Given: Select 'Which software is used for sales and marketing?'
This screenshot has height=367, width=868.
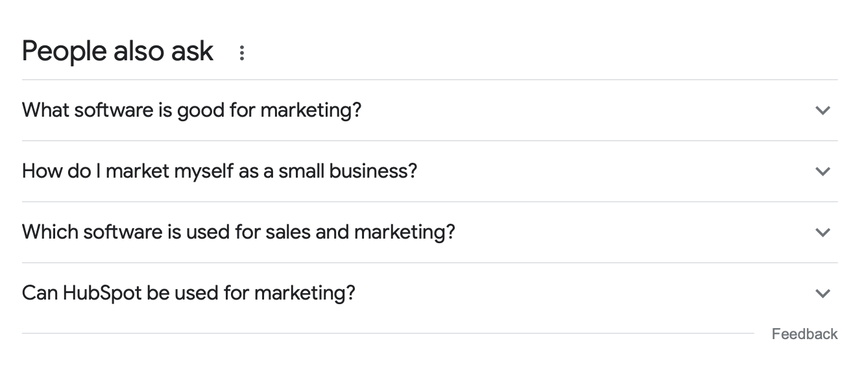Looking at the screenshot, I should tap(238, 232).
